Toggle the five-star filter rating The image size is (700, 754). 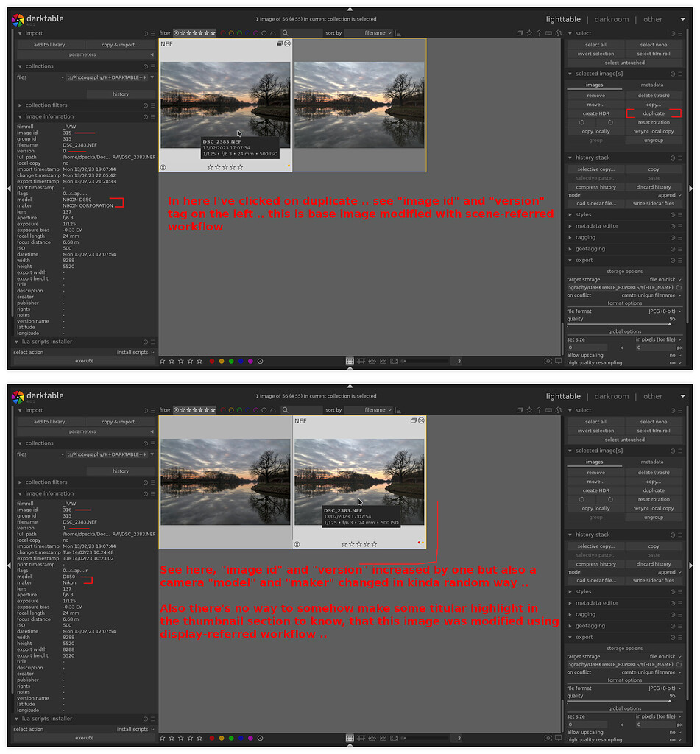211,32
